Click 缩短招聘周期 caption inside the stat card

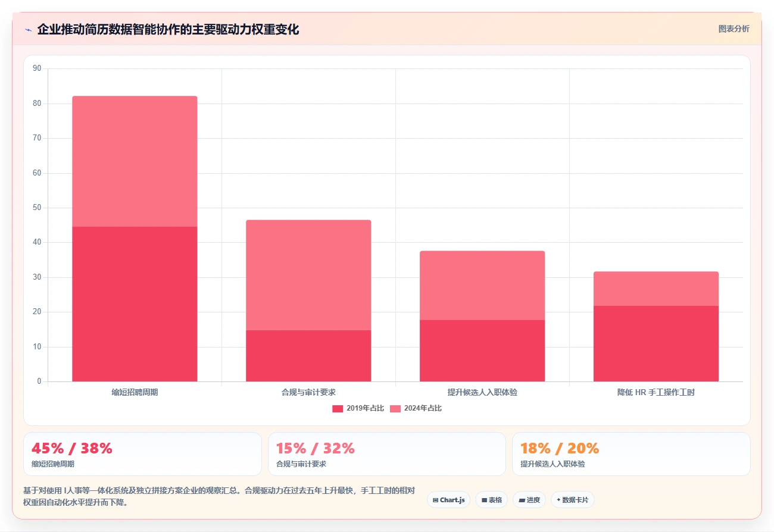53,464
